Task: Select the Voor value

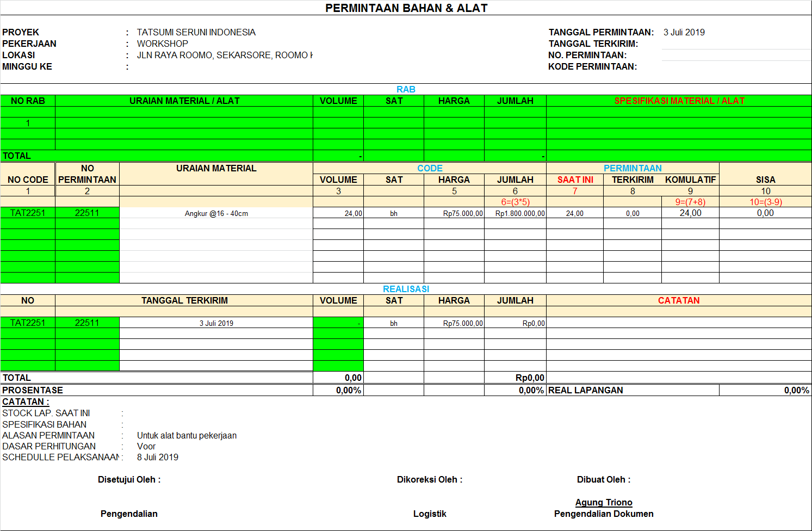Action: [x=146, y=446]
